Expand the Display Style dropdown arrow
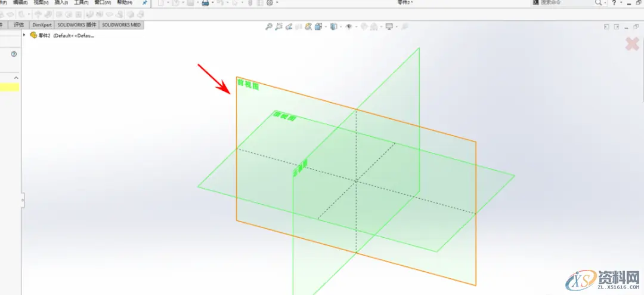The height and width of the screenshot is (295, 644). click(x=340, y=27)
